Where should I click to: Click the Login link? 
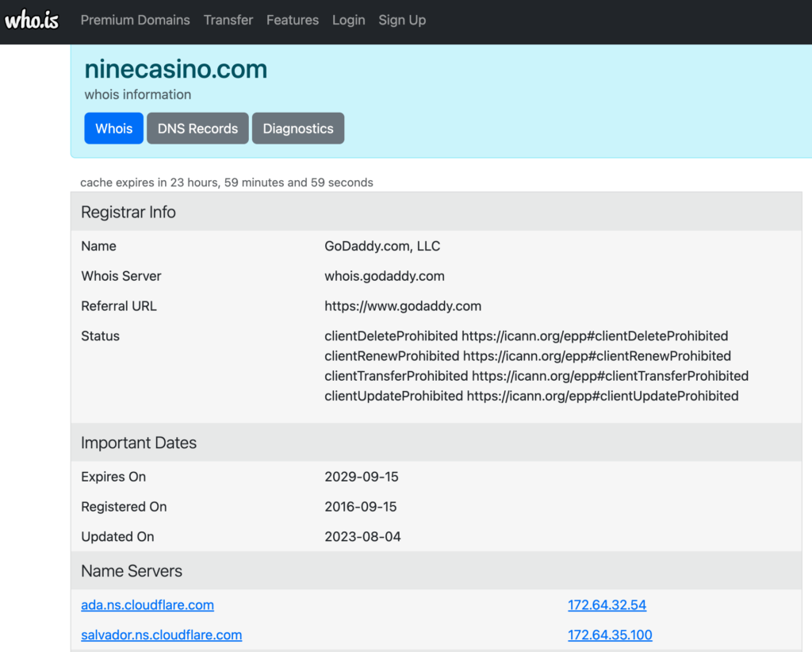point(348,21)
